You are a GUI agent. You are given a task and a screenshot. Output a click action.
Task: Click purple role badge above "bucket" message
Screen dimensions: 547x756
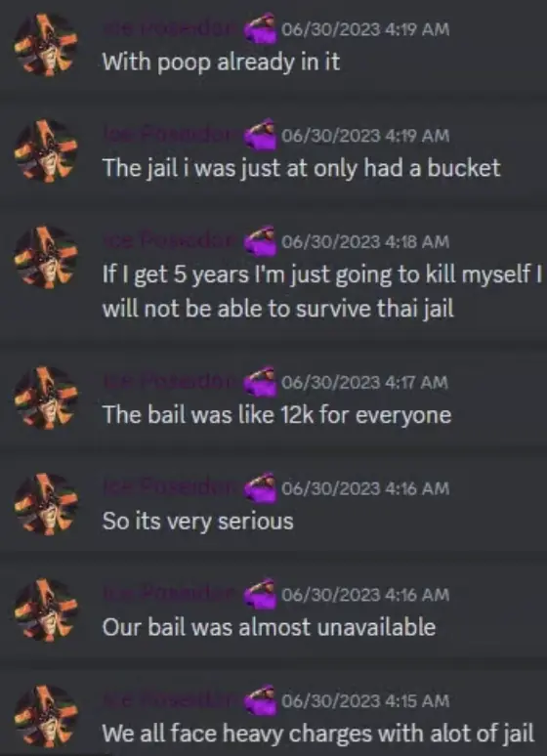coord(261,135)
